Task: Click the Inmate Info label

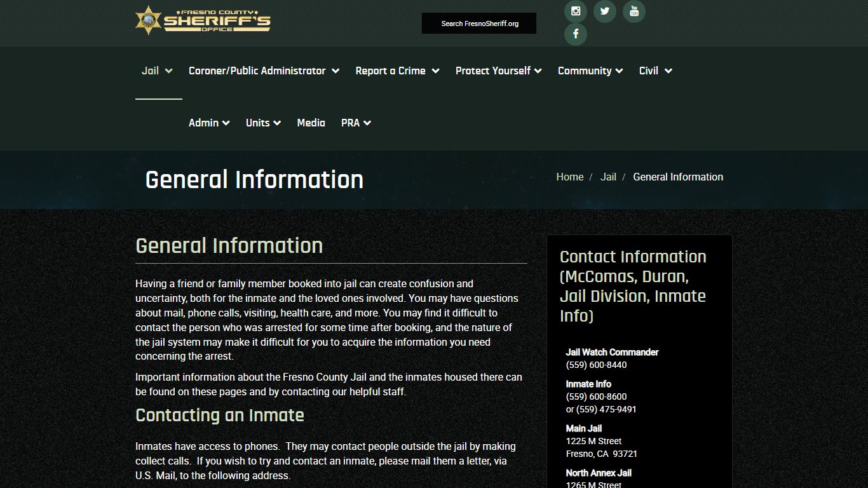Action: (588, 384)
